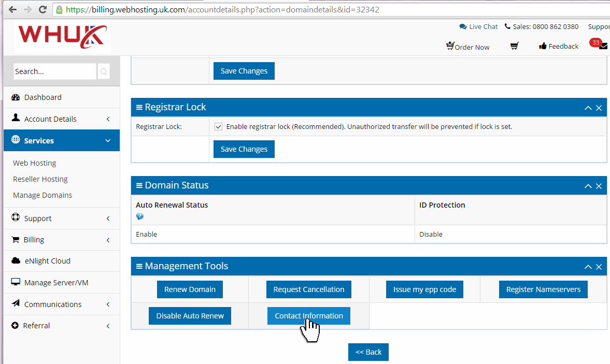Image resolution: width=610 pixels, height=364 pixels.
Task: Click the mail envelope notification icon
Action: [x=603, y=47]
